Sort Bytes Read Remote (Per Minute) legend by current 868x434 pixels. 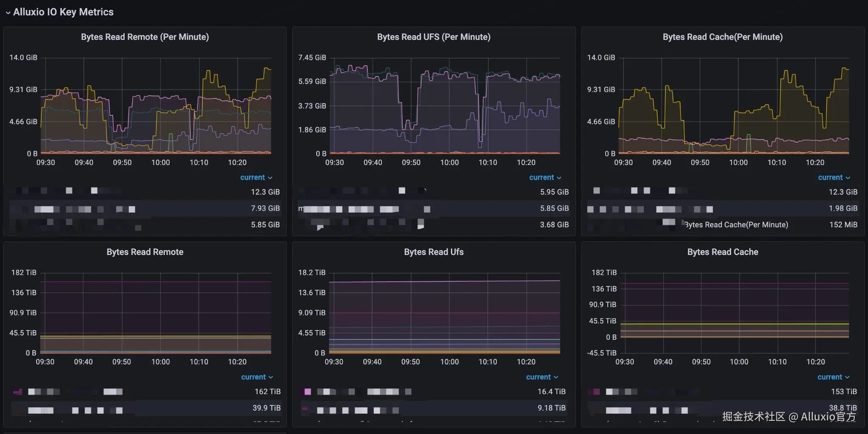click(256, 177)
